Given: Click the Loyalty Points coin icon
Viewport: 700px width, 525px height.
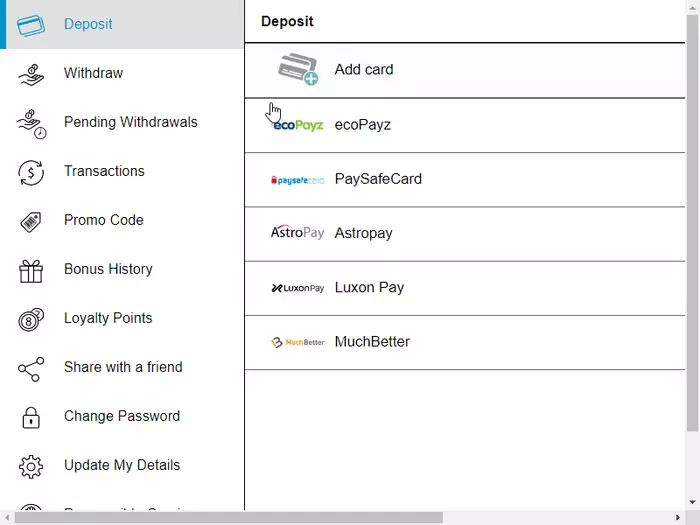Looking at the screenshot, I should pyautogui.click(x=31, y=320).
